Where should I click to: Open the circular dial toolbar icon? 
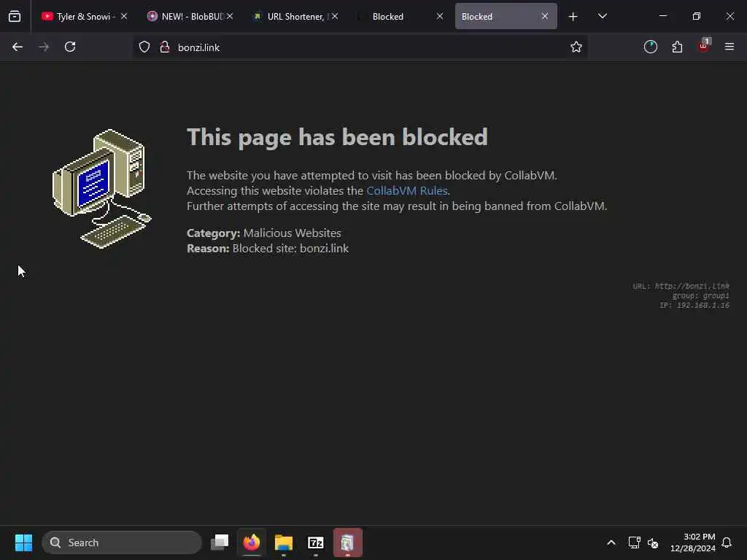pos(651,47)
